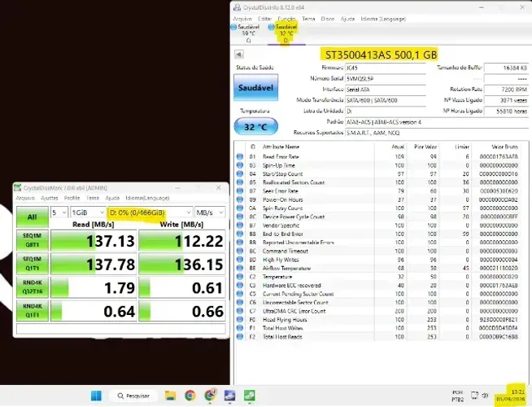Image resolution: width=532 pixels, height=407 pixels.
Task: Open test size dropdown showing 1GiB
Action: pos(88,212)
